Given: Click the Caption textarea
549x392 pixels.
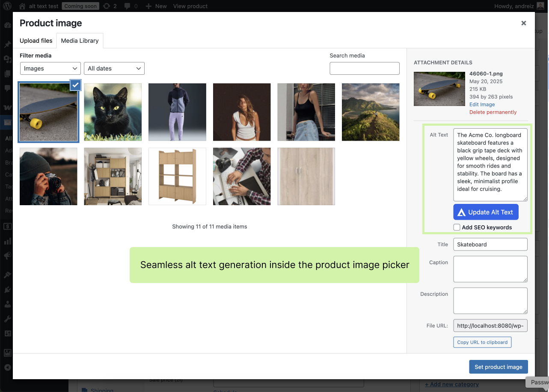Looking at the screenshot, I should [490, 269].
